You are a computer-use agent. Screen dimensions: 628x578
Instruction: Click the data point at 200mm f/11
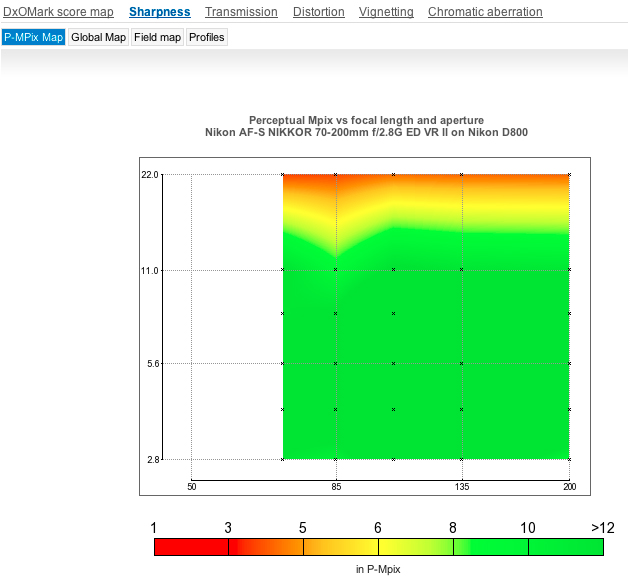(x=570, y=270)
